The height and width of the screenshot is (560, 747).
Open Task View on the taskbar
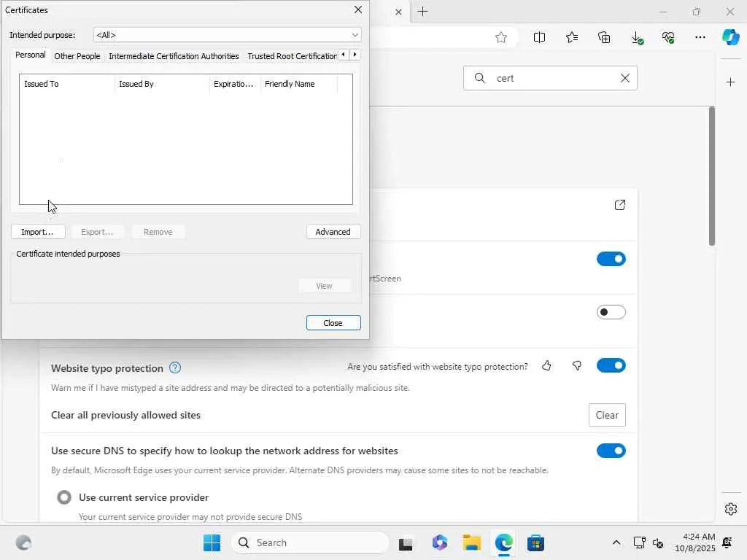click(406, 542)
